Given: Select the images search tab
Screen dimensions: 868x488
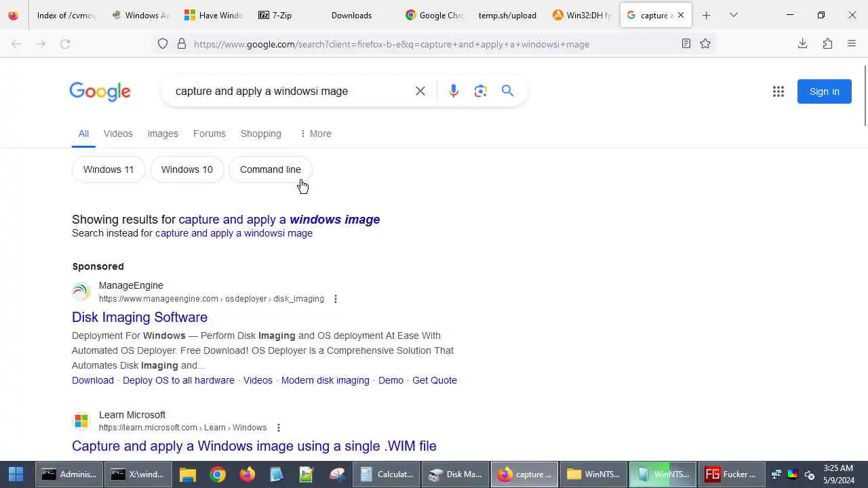Looking at the screenshot, I should point(163,134).
